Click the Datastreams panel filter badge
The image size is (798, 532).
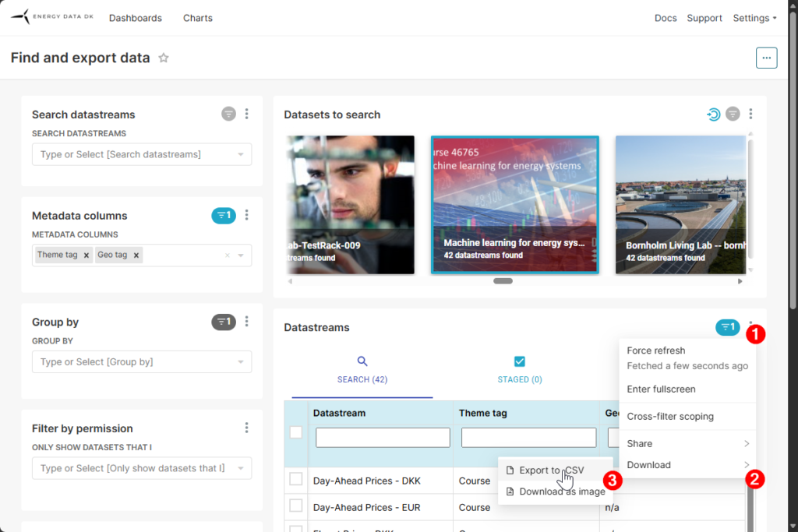pos(728,327)
